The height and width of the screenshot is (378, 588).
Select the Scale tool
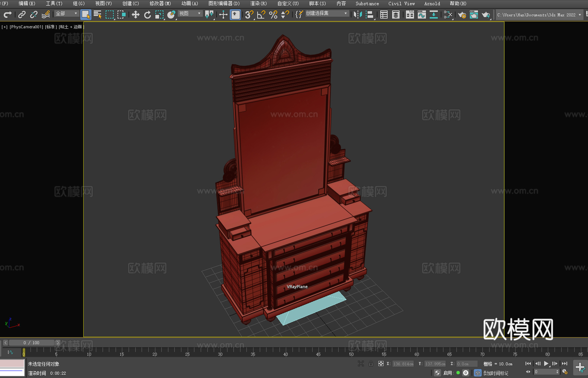click(x=159, y=14)
